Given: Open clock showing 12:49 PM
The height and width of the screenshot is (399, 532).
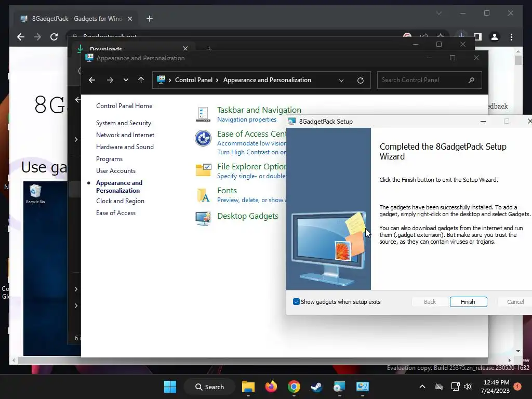Looking at the screenshot, I should (x=495, y=387).
